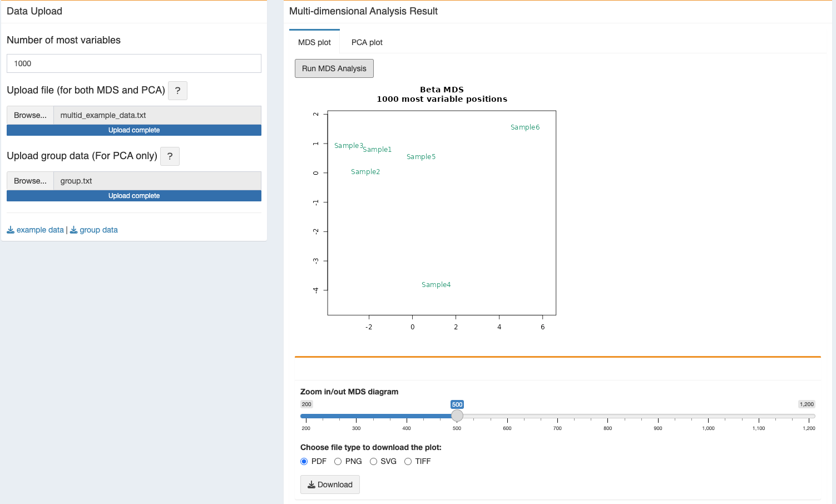Click help icon beside Upload file label
836x504 pixels.
tap(177, 91)
